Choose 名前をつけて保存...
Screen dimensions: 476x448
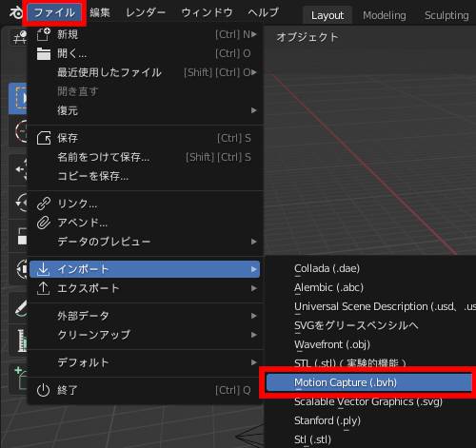tap(145, 157)
